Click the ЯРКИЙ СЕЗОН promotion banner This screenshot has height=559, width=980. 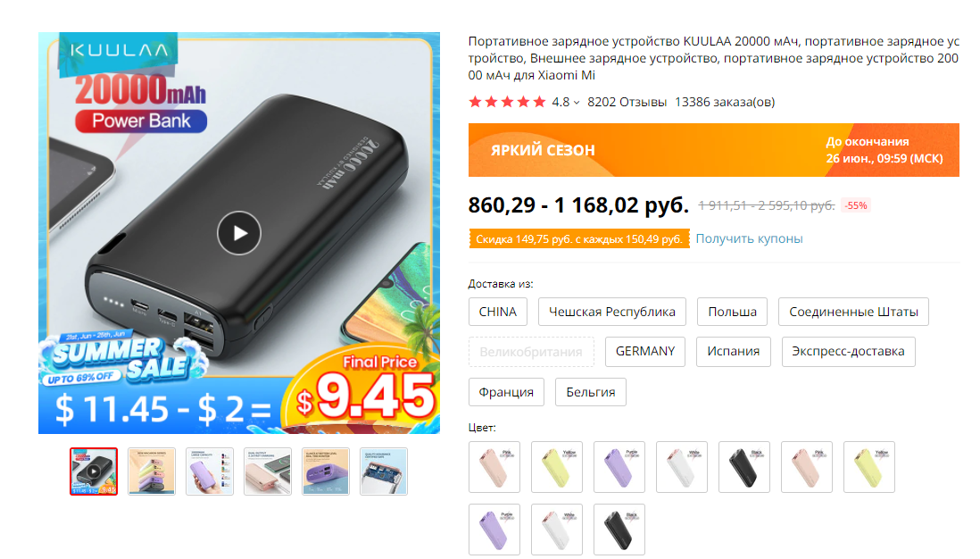click(714, 150)
